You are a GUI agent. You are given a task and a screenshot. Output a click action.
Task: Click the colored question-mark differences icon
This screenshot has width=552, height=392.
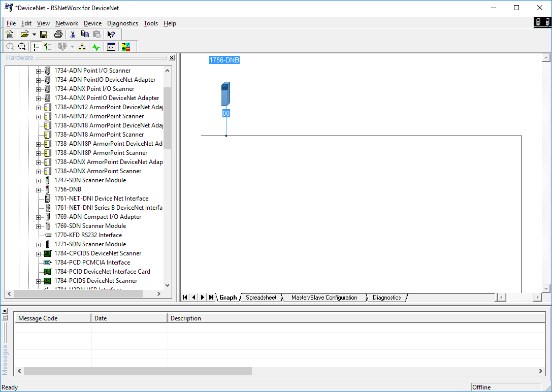click(126, 46)
